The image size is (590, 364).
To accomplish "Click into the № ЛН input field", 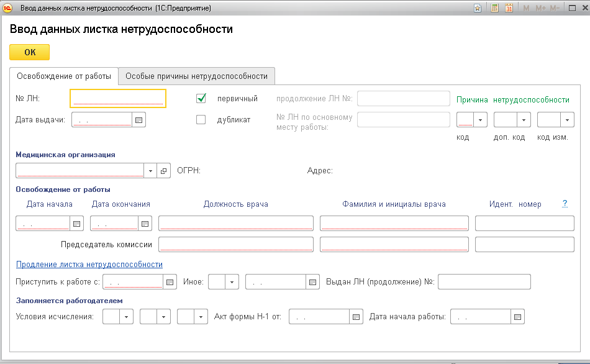I will tap(118, 98).
